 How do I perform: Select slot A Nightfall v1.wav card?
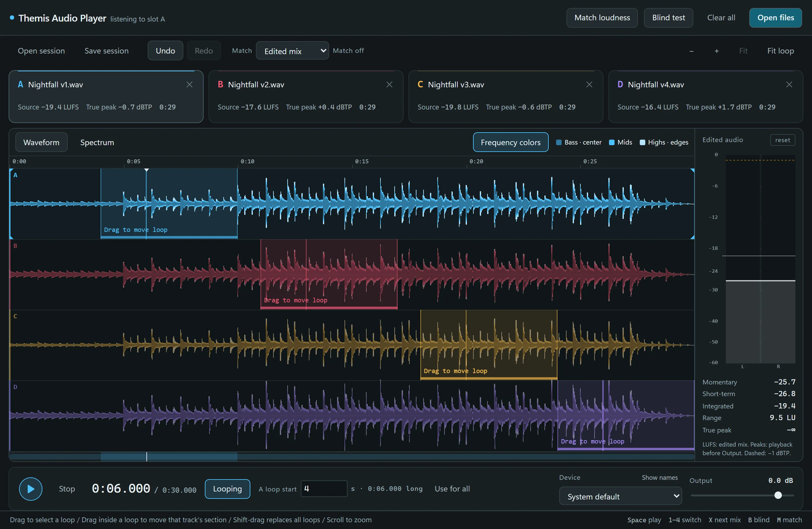[106, 97]
